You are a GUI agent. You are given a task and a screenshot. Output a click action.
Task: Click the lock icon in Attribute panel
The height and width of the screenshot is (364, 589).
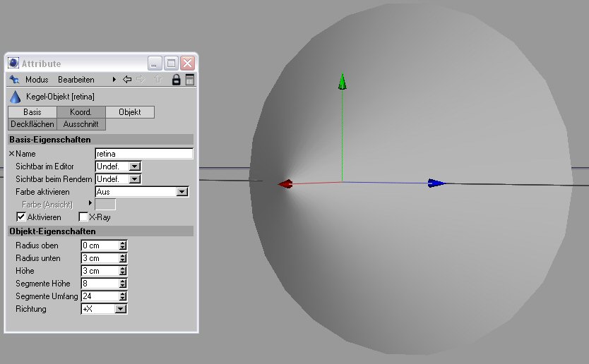click(x=176, y=80)
